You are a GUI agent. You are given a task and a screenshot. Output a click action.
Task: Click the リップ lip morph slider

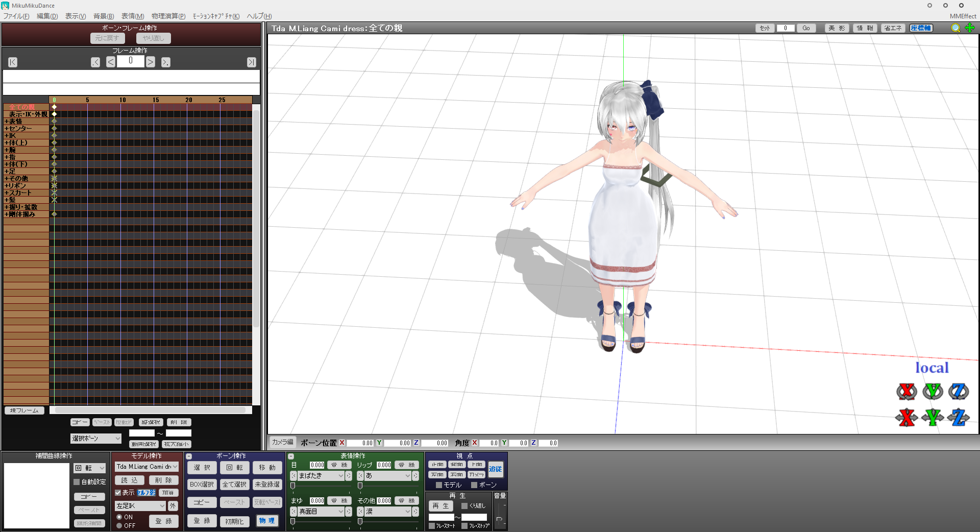pyautogui.click(x=387, y=486)
